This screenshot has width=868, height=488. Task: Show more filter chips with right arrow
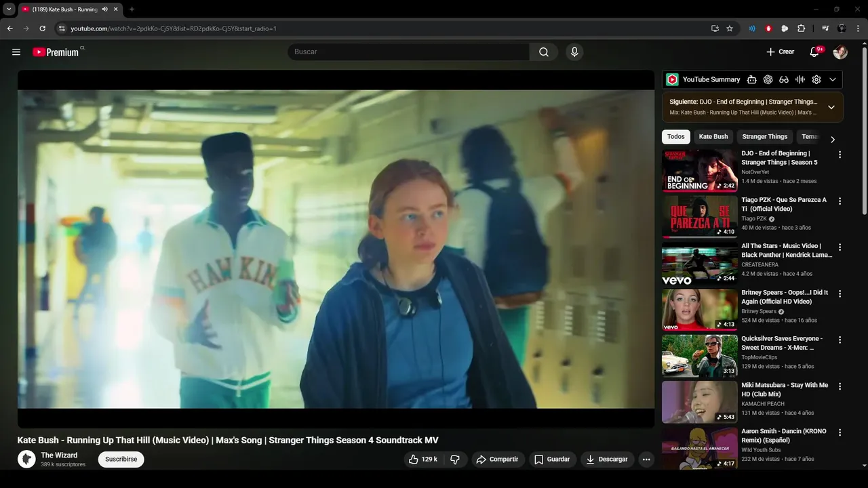click(x=833, y=140)
